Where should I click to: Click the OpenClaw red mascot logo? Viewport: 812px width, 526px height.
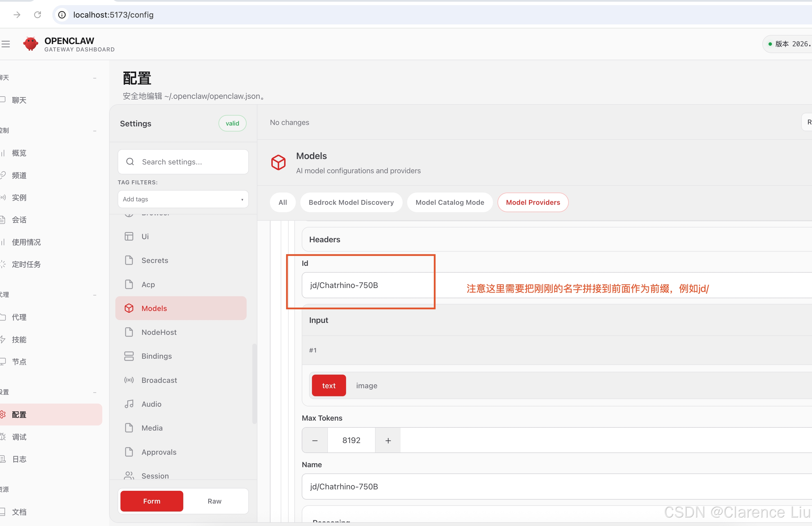[31, 44]
